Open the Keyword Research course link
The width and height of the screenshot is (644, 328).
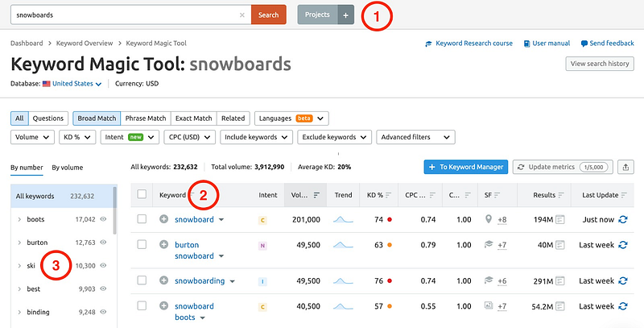468,44
